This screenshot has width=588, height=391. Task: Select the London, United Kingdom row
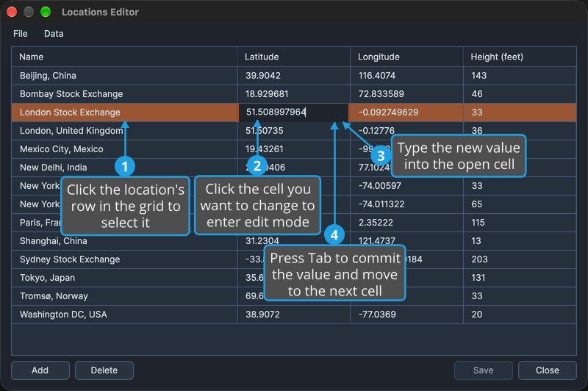[x=293, y=131]
